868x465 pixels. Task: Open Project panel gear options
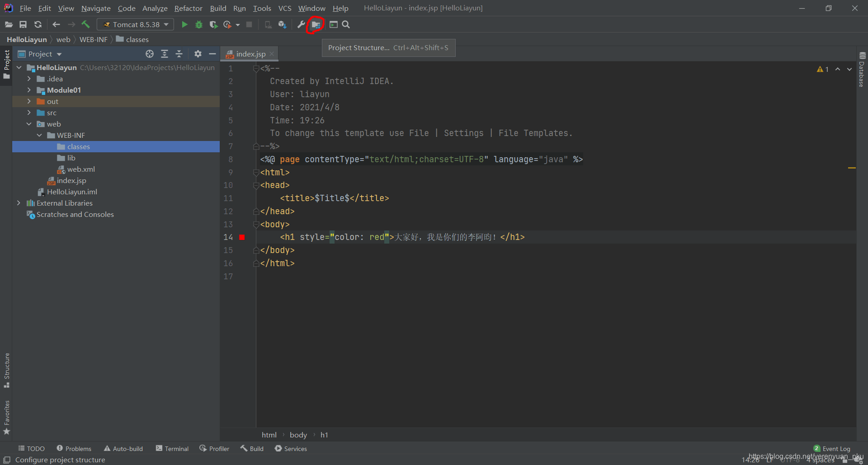tap(198, 54)
